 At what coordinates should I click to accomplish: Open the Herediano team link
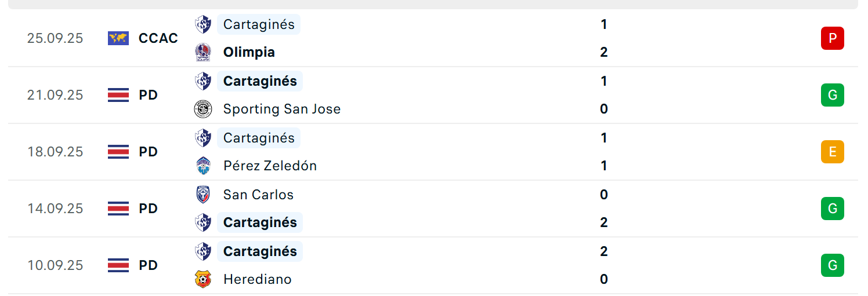tap(257, 279)
